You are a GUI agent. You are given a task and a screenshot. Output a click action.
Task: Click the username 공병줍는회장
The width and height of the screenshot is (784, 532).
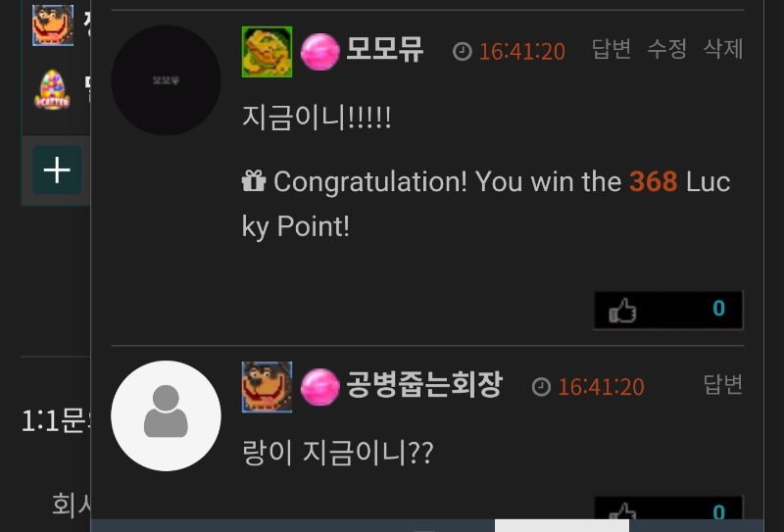tap(424, 384)
